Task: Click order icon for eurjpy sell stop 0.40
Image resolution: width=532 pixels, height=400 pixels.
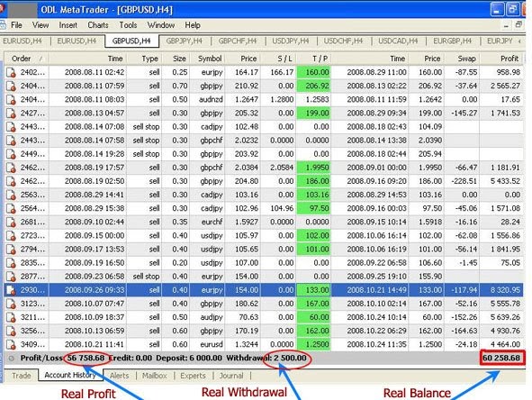Action: 11,277
